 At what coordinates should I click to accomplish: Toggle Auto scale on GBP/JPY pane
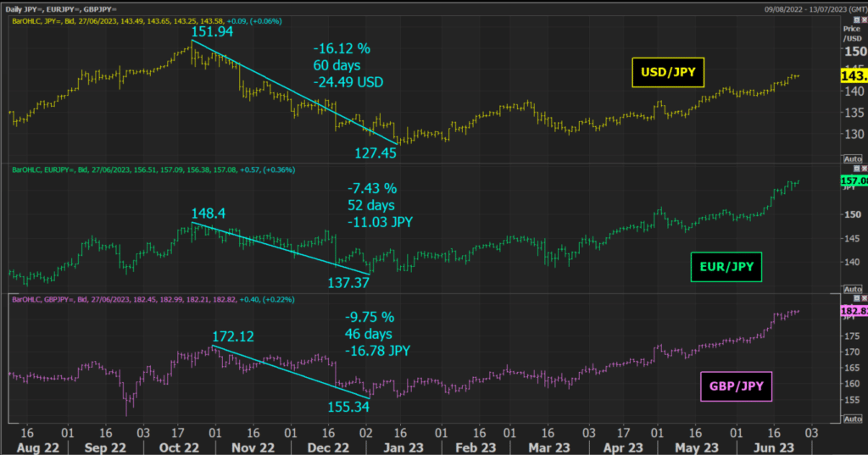(x=853, y=419)
